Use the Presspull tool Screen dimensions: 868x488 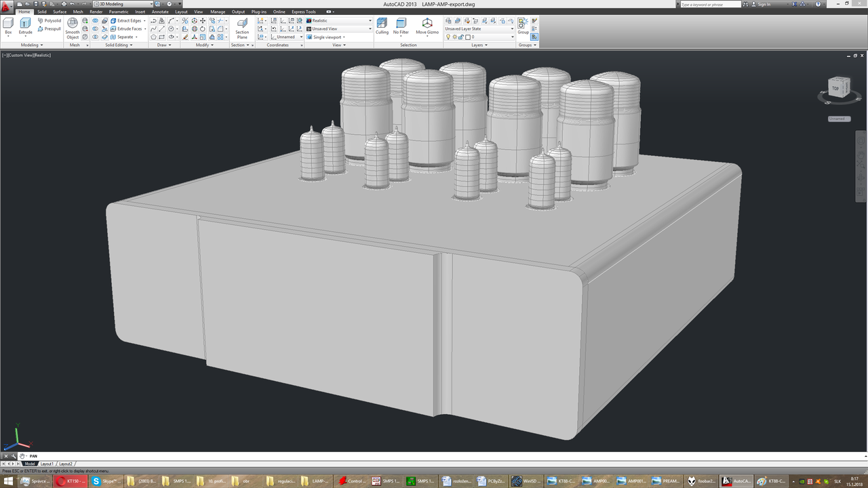click(x=50, y=29)
